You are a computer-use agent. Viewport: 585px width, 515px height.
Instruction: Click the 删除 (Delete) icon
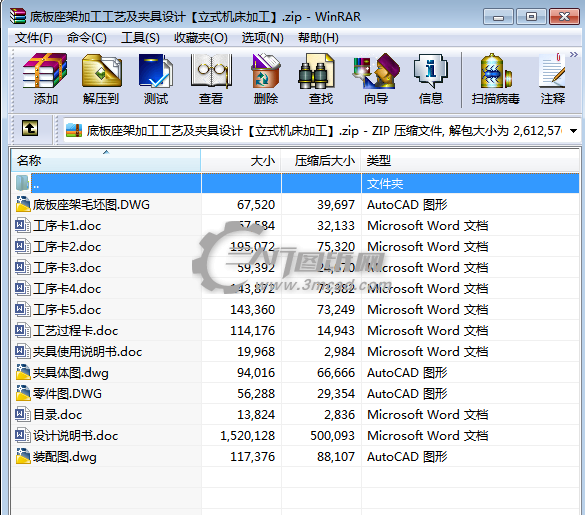coord(266,79)
